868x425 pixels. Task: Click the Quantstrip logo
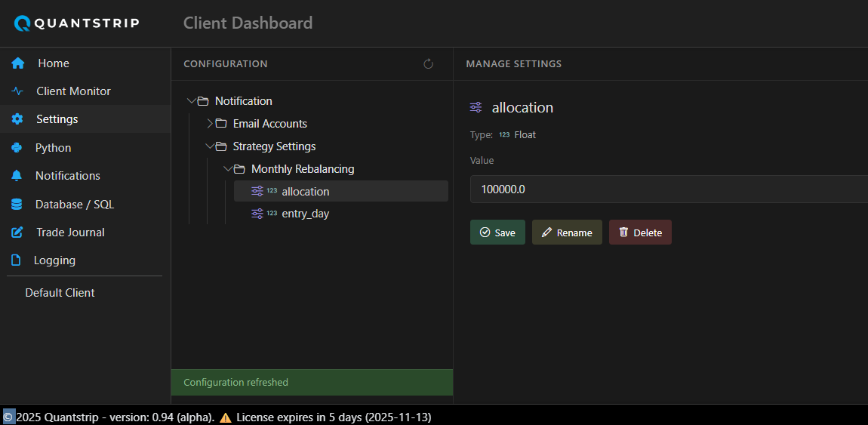click(x=76, y=23)
